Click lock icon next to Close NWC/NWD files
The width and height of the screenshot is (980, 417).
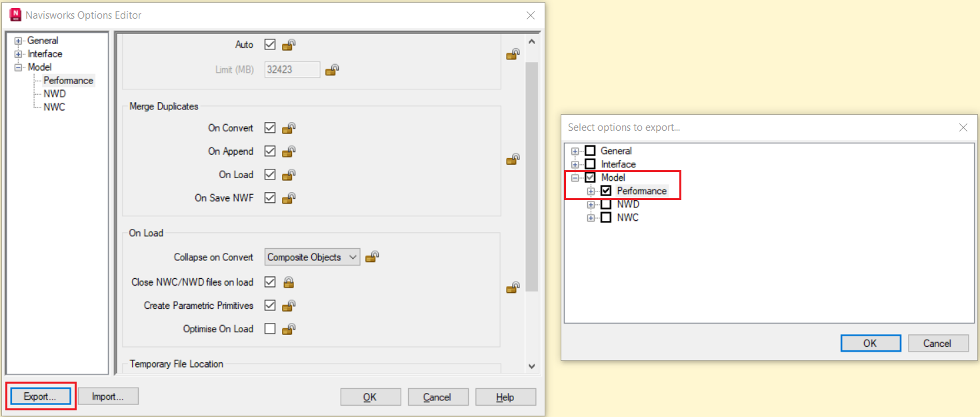point(289,282)
